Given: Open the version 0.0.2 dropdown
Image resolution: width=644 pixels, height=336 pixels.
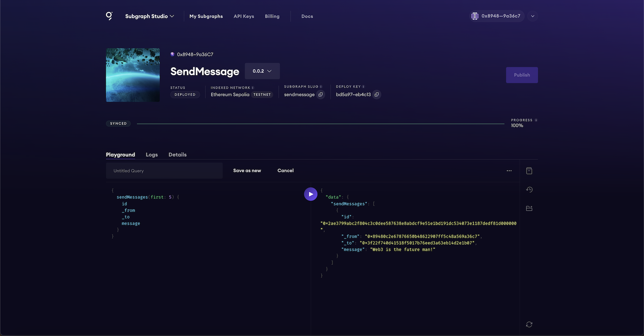Looking at the screenshot, I should pyautogui.click(x=262, y=71).
